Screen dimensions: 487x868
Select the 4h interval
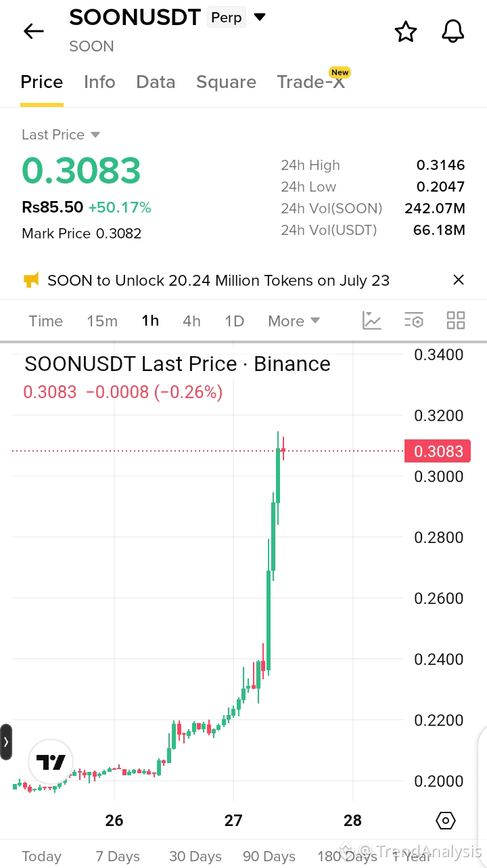click(x=191, y=321)
